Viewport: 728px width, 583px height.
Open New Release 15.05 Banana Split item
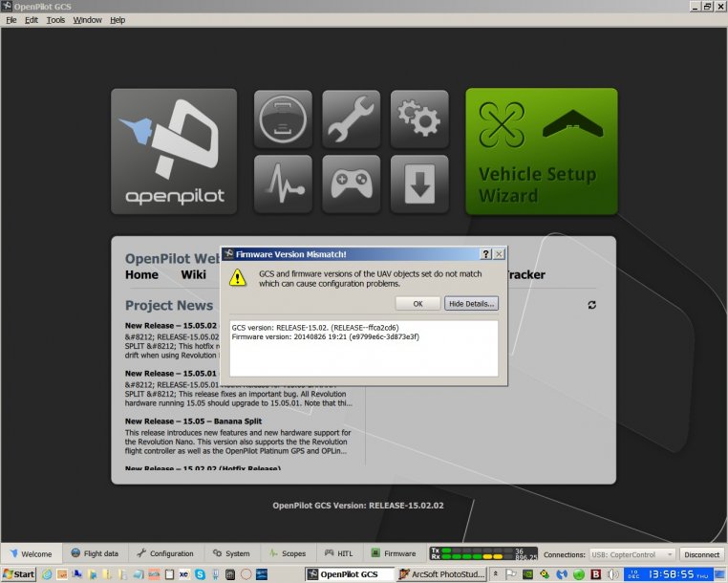pos(193,421)
